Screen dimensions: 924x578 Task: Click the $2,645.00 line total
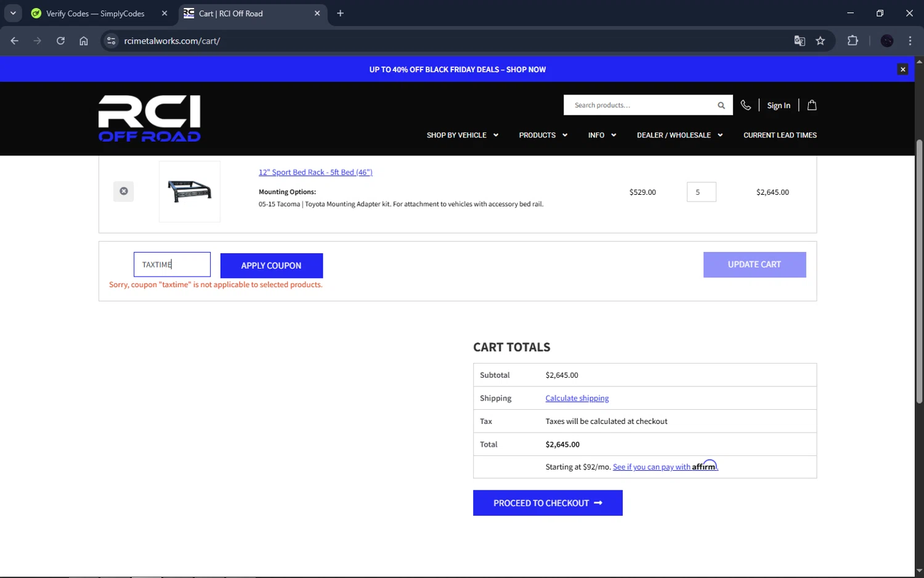coord(772,192)
